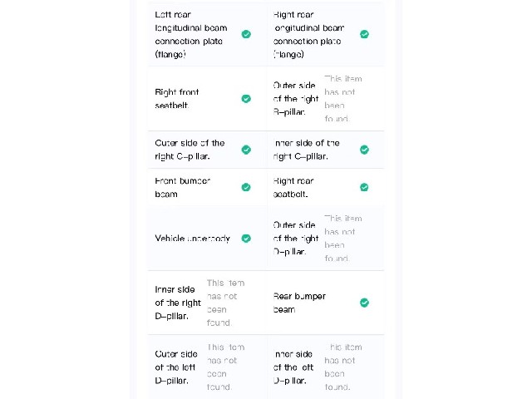Click not-found notice for right B-pillar outer side

[x=343, y=99]
